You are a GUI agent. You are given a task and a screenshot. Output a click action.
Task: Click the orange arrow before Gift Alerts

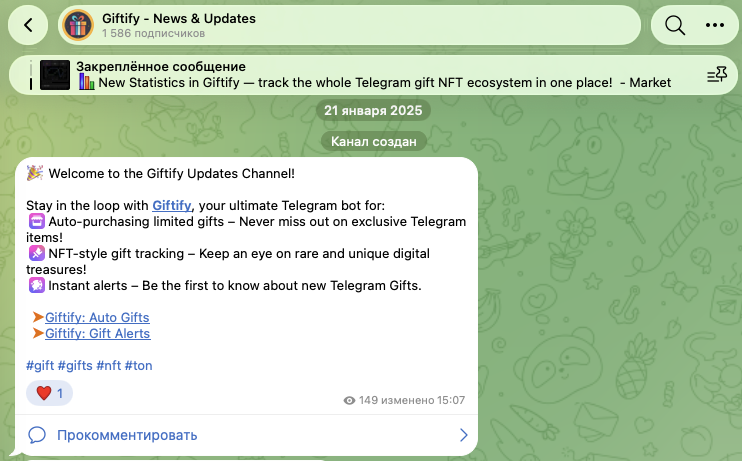(x=38, y=333)
